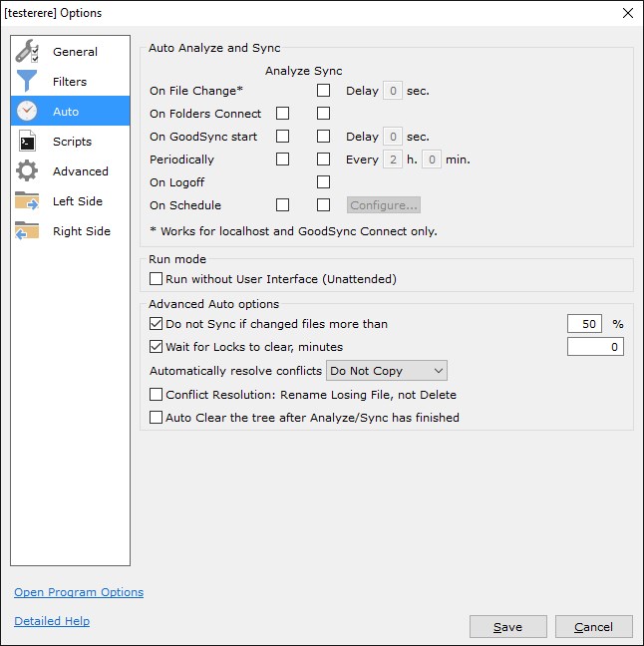Enable Auto Clear the tree checkbox

pos(156,419)
